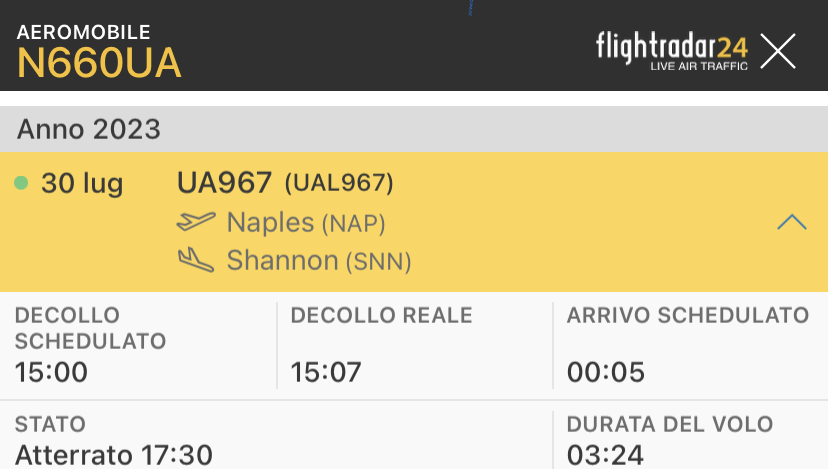This screenshot has height=469, width=828.
Task: Click actual departure time 15:07
Action: click(x=327, y=373)
